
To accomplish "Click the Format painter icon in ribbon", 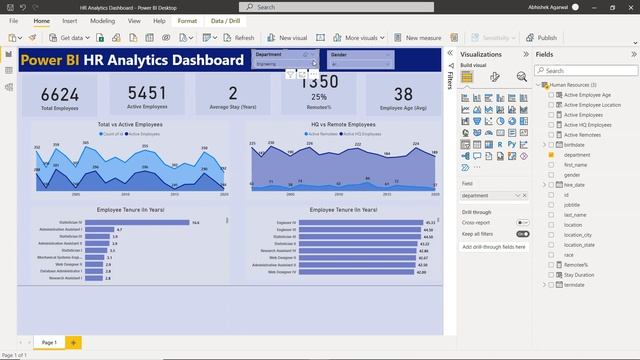I will coord(32,38).
